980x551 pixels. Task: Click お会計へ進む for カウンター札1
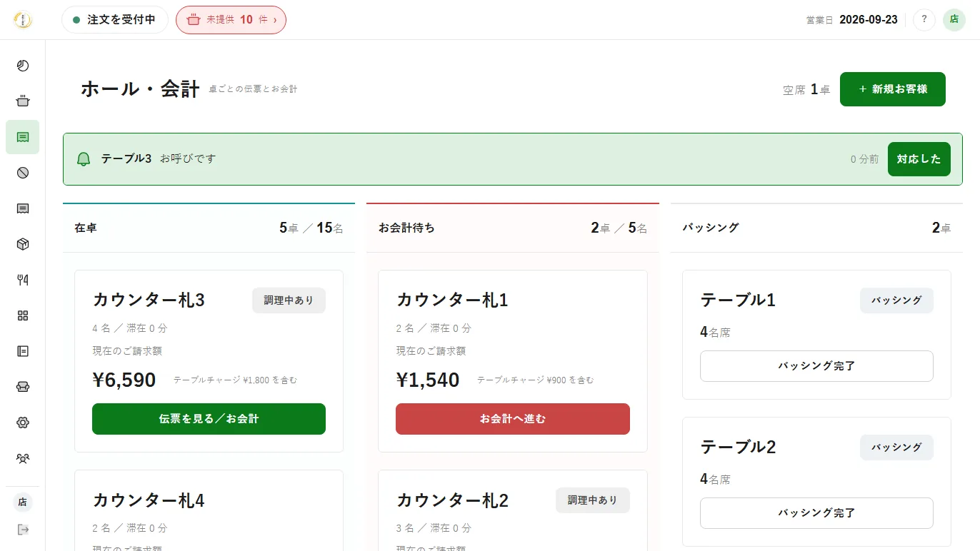pos(513,419)
